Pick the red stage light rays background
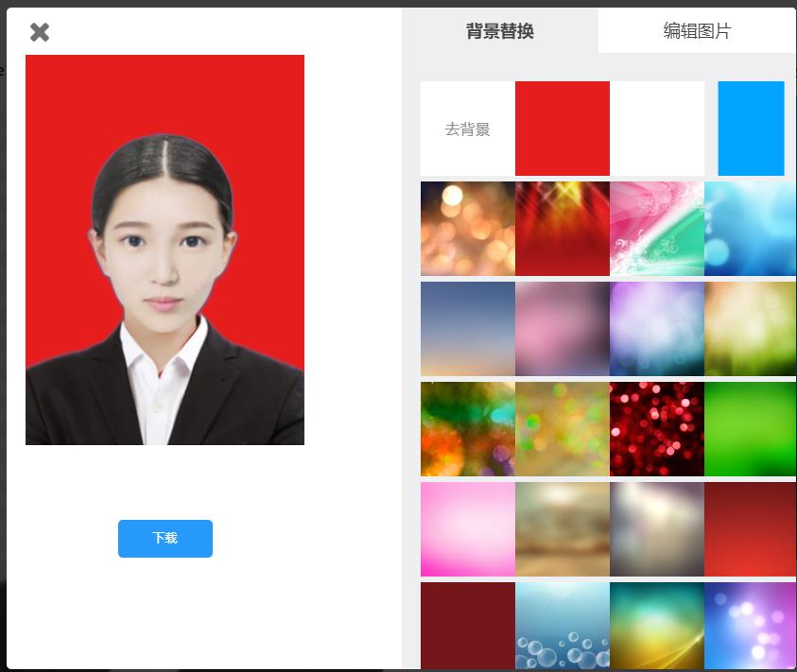Image resolution: width=797 pixels, height=672 pixels. click(563, 229)
